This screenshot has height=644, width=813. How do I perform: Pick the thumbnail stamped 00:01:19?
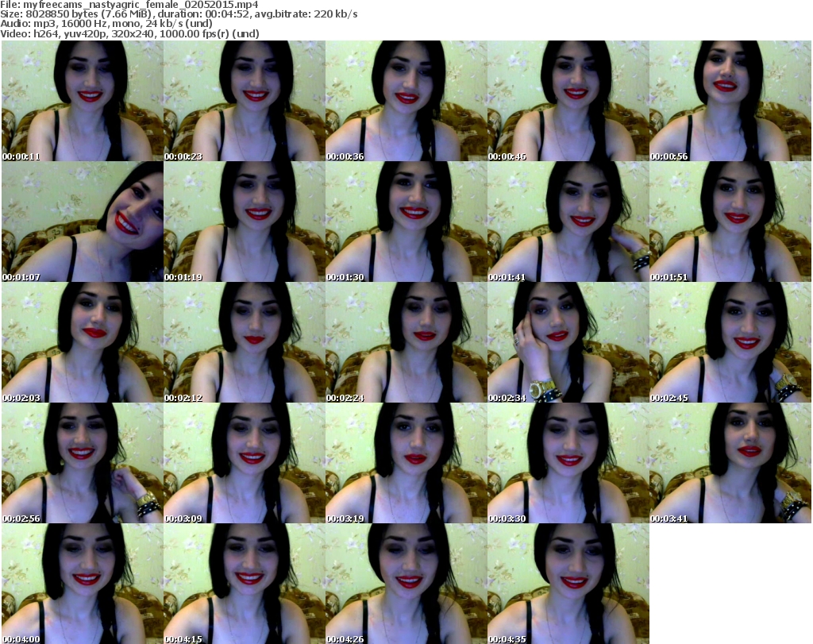pyautogui.click(x=245, y=222)
